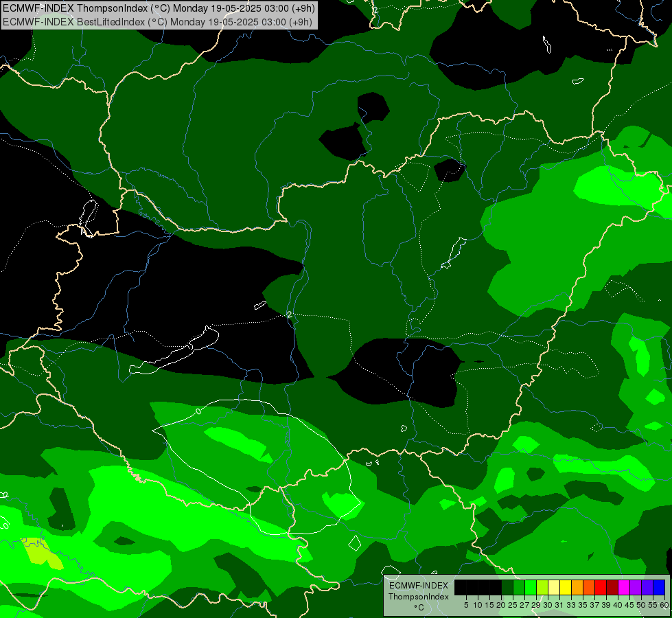Choose the orange 33-35 legend swatch
This screenshot has width=672, height=618.
(x=577, y=587)
